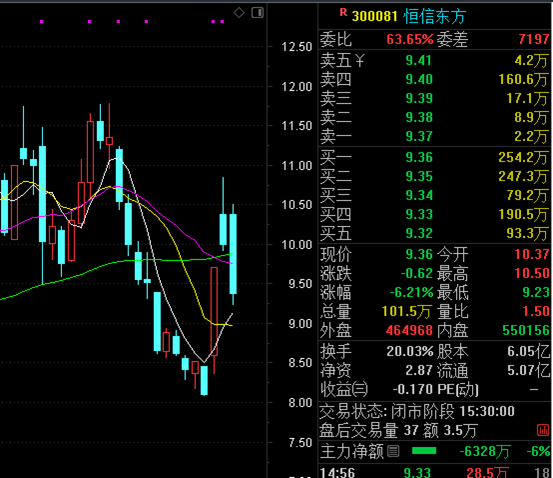Click the latest cyan candlestick on chart

coord(233,254)
